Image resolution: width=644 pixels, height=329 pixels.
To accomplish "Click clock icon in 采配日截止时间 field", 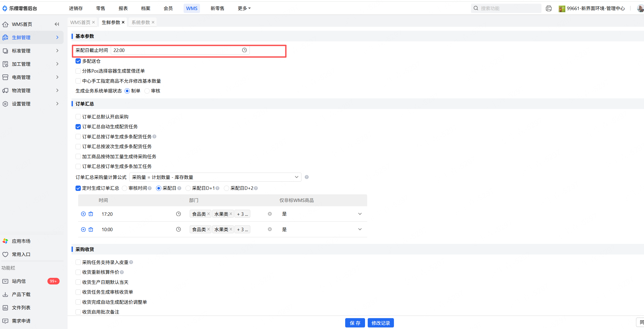I will coord(244,50).
